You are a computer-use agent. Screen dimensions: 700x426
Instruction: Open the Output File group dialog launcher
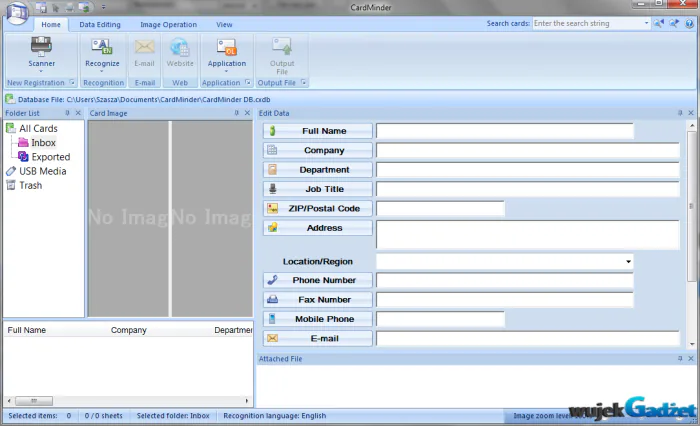pos(304,82)
